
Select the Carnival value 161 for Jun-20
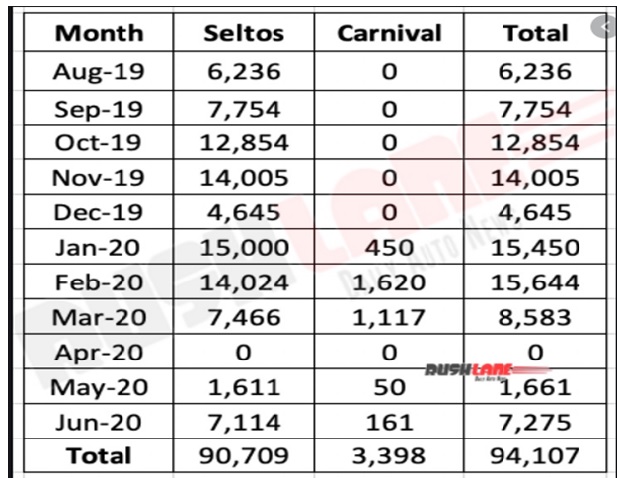(389, 422)
